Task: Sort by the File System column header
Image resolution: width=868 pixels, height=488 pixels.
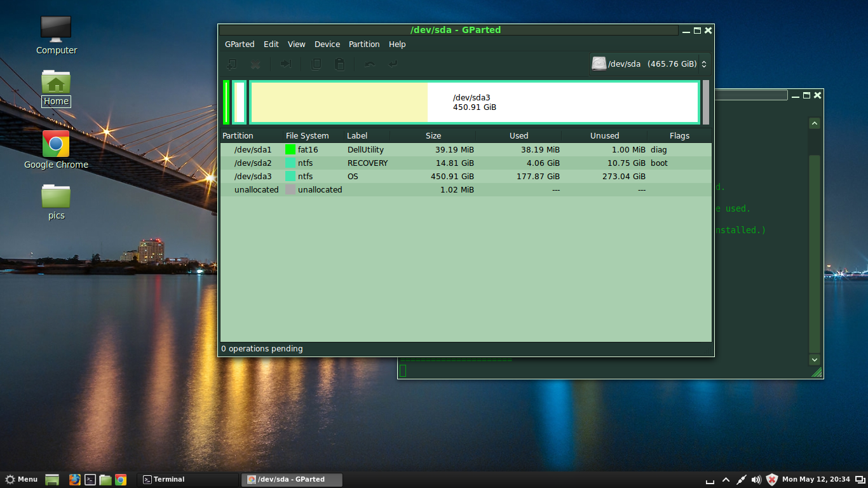Action: click(x=314, y=136)
